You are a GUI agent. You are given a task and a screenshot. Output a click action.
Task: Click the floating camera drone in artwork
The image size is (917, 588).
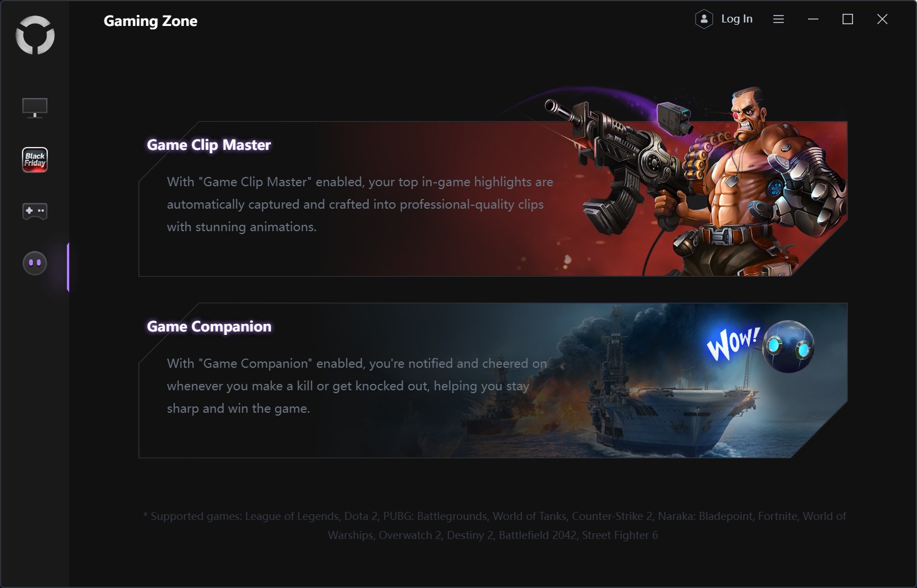tap(674, 118)
